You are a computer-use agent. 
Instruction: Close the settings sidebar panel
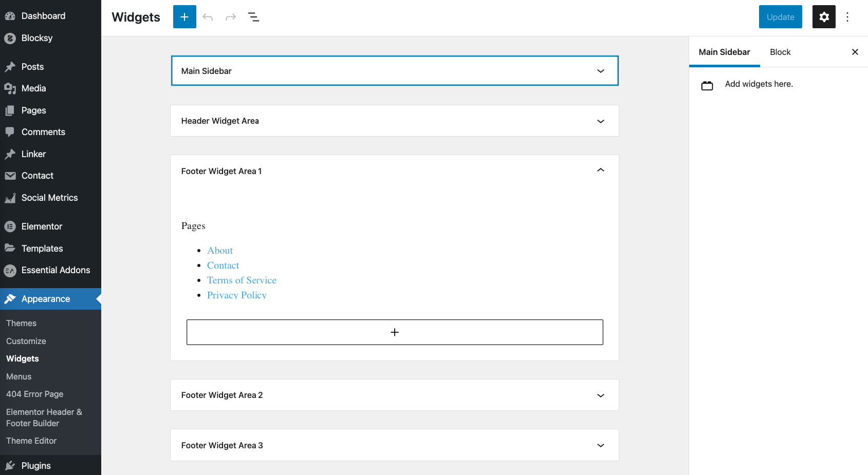click(x=855, y=52)
